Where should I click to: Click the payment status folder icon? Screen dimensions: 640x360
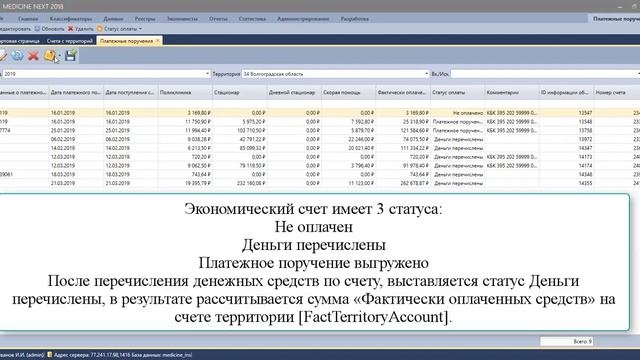50,56
